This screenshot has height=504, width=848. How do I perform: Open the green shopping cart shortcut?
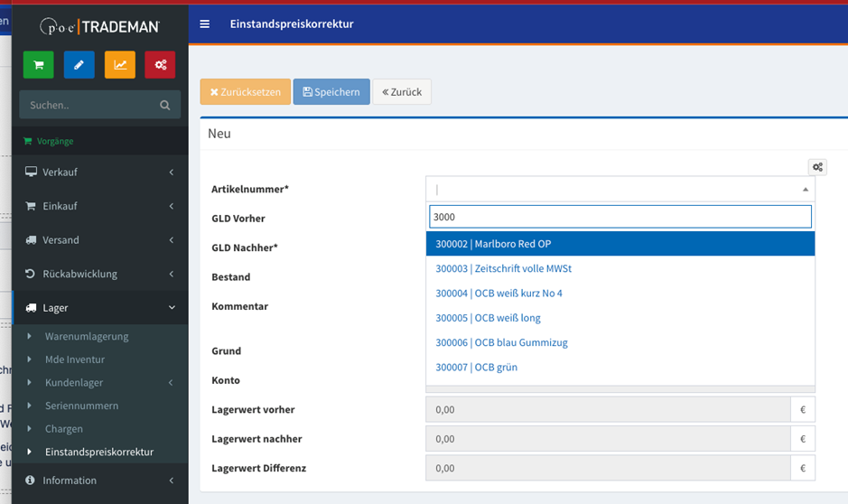(39, 65)
